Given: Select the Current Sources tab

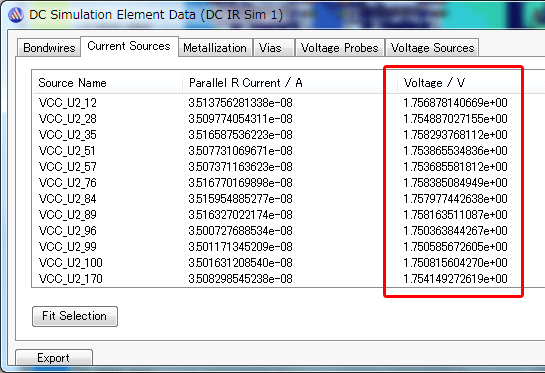Looking at the screenshot, I should coord(129,46).
